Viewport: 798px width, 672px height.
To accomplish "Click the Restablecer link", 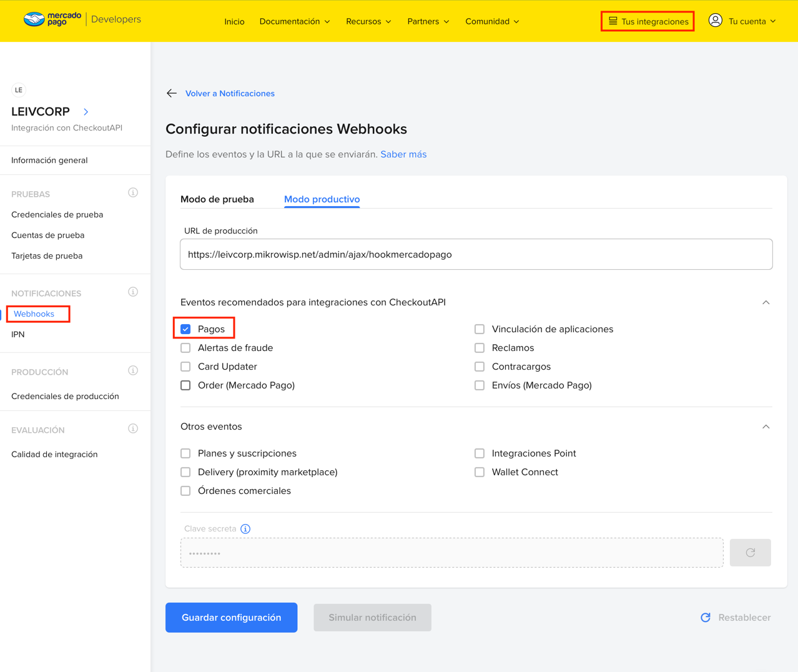I will (744, 618).
